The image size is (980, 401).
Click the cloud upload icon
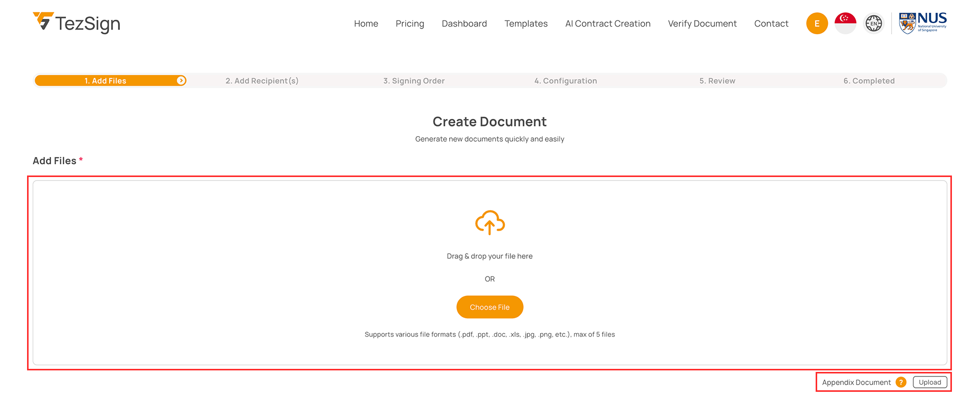click(x=490, y=222)
